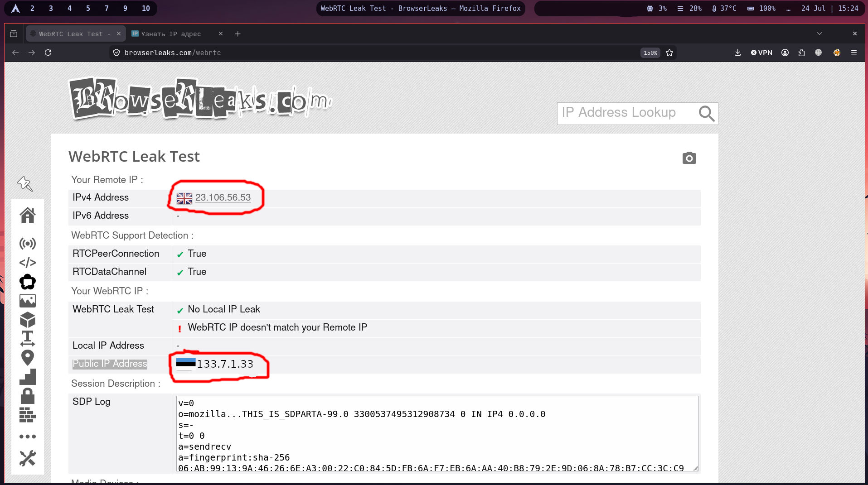This screenshot has height=485, width=868.
Task: Go back to the previous page
Action: 15,53
